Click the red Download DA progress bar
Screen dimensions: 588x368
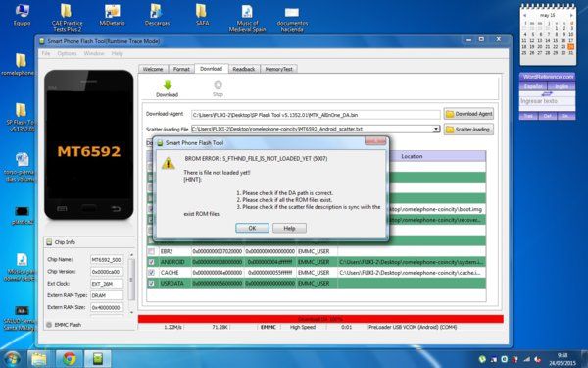[320, 319]
